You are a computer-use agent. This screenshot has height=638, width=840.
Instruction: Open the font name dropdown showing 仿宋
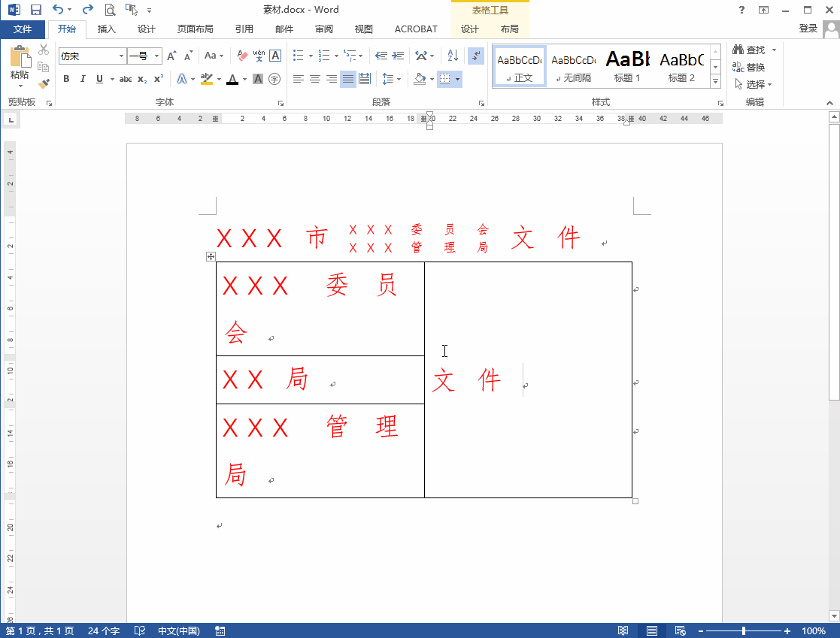[122, 56]
